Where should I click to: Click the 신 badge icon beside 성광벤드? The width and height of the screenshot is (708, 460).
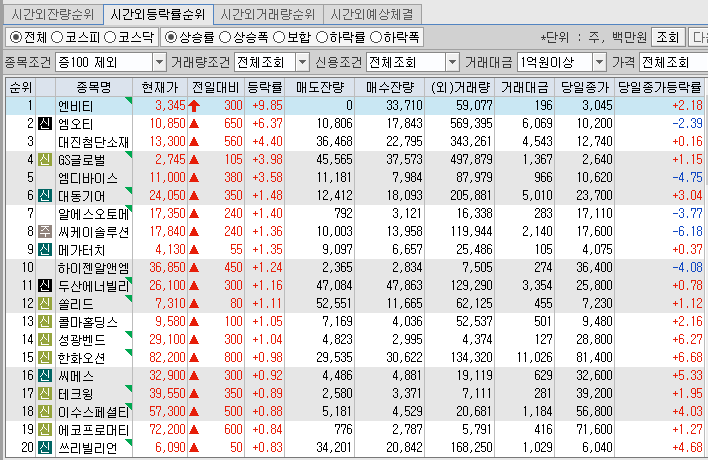coord(45,339)
